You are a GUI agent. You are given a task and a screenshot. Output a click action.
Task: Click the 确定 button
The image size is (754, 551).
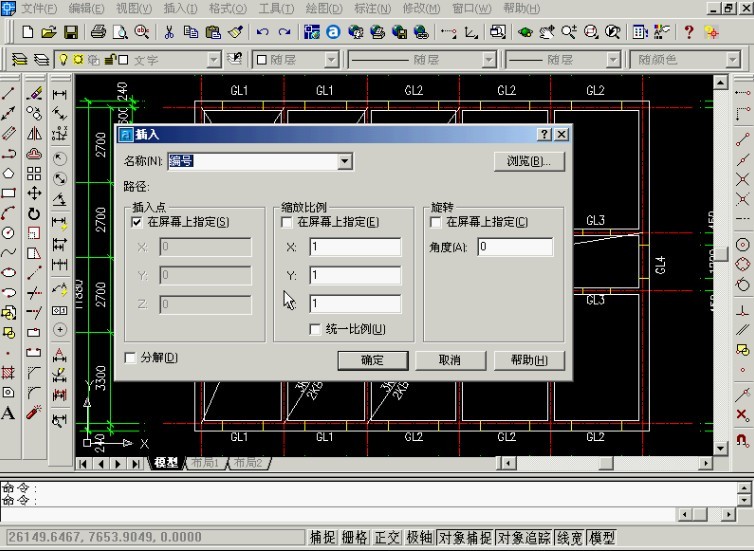(373, 360)
